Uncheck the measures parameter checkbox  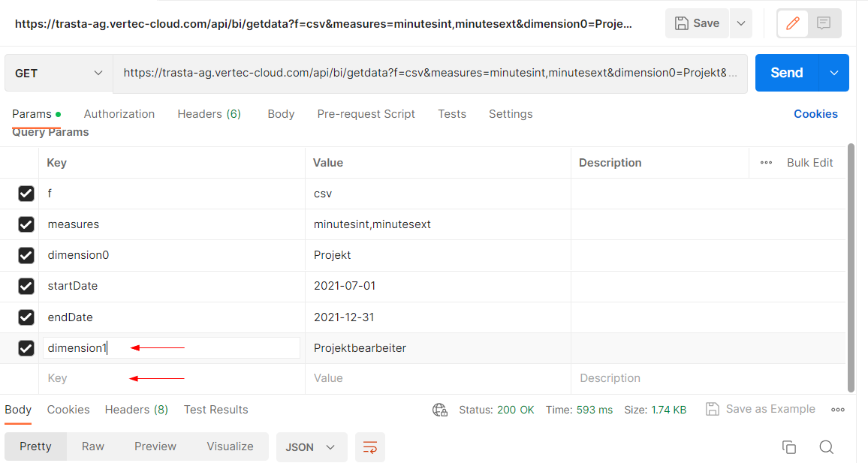[26, 224]
